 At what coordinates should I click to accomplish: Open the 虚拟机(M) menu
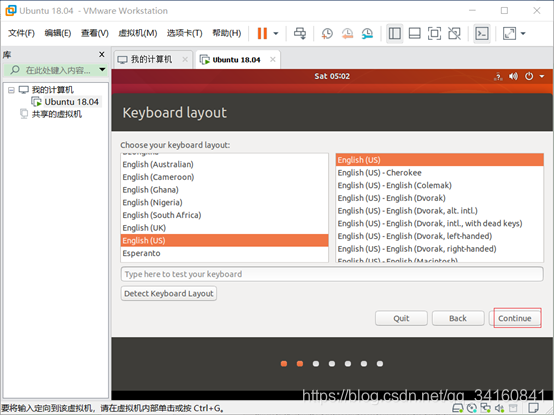pos(137,33)
